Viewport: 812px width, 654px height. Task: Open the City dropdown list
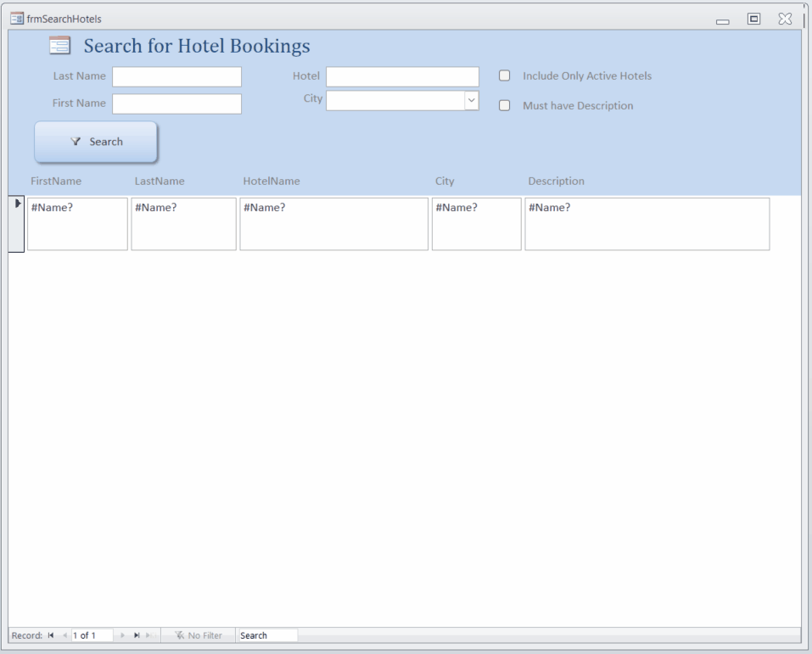471,100
